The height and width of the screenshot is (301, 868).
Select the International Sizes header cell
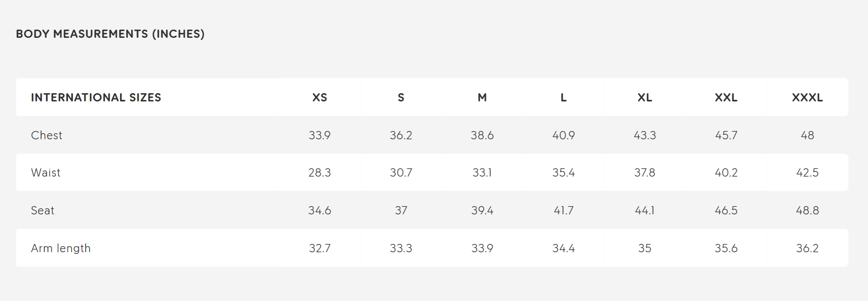coord(96,98)
